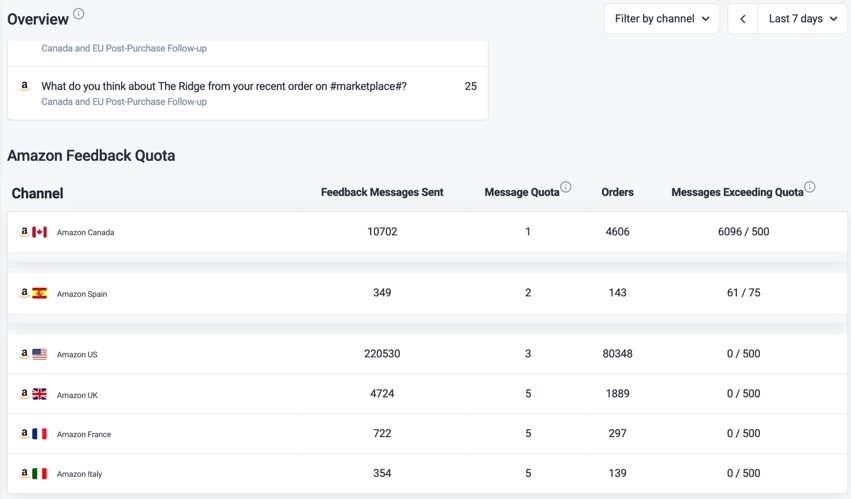Click Amazon logo in Amazon Italy row
Viewport: 851px width, 499px height.
[x=24, y=473]
